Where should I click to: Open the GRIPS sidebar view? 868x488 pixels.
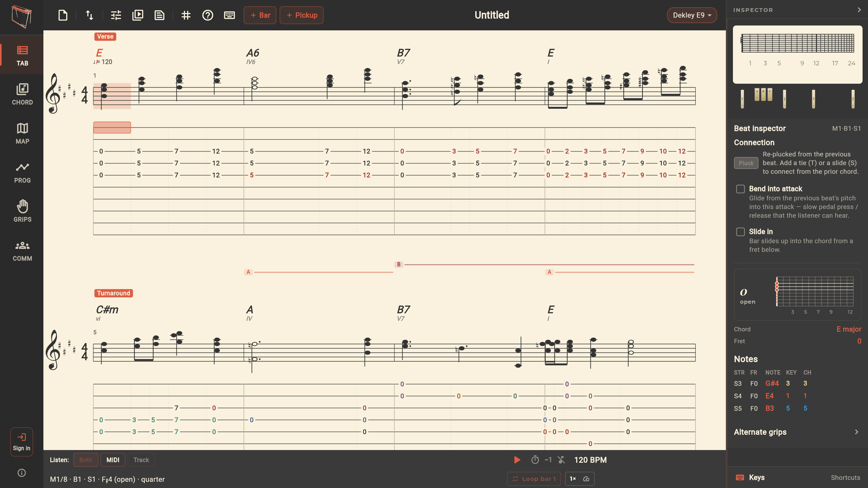coord(22,212)
